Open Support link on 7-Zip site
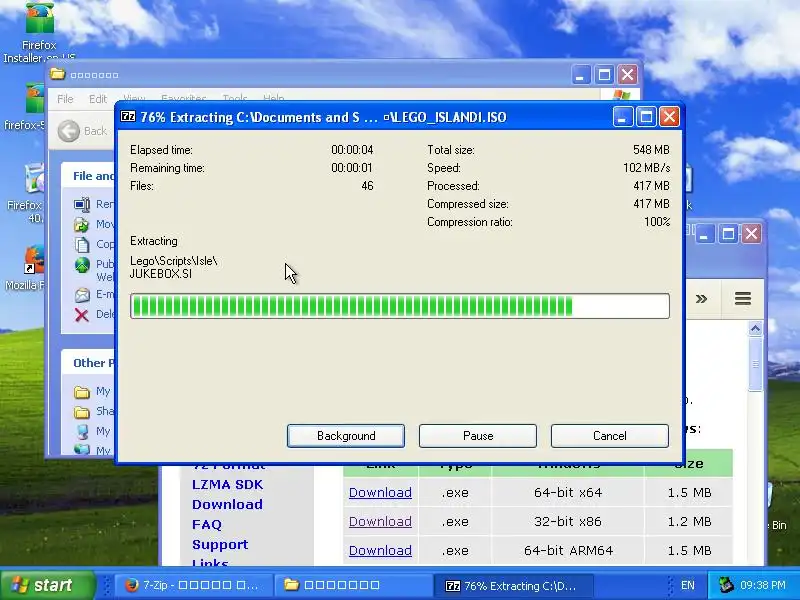The height and width of the screenshot is (600, 800). click(x=220, y=544)
